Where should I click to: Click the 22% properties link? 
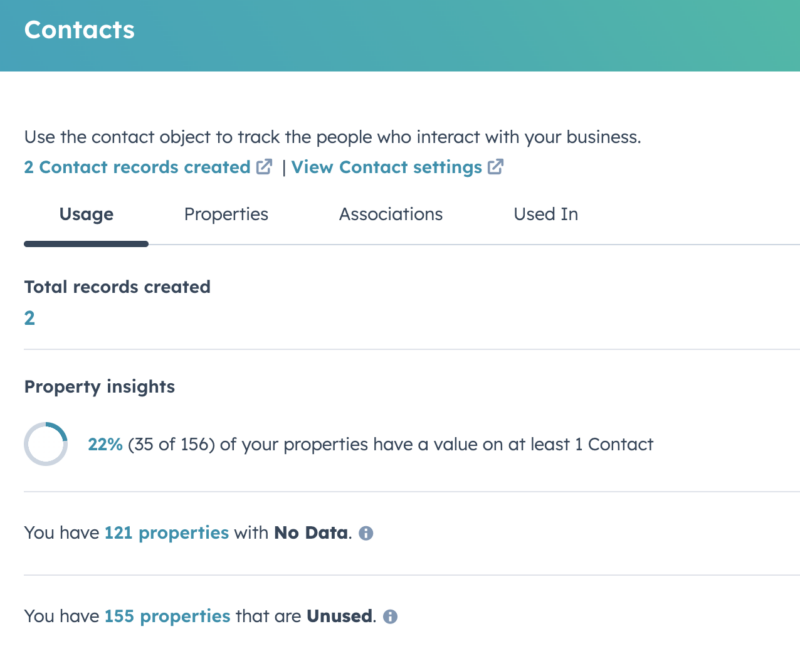105,444
